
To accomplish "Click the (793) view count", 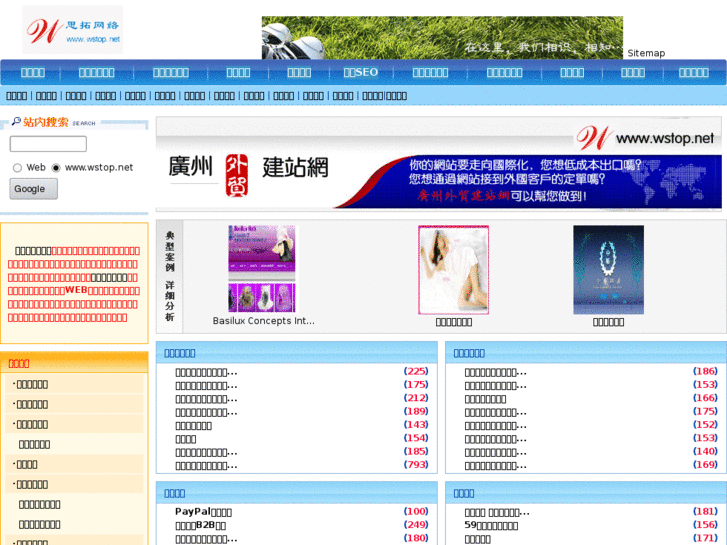I will tap(416, 465).
